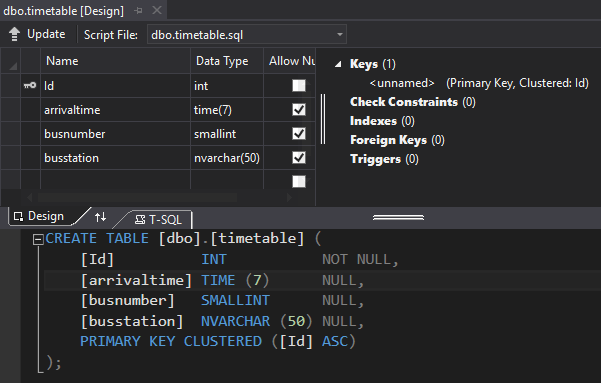Select the dbo.timetable [Design] document tab
Screen dimensions: 601x383
pos(64,11)
